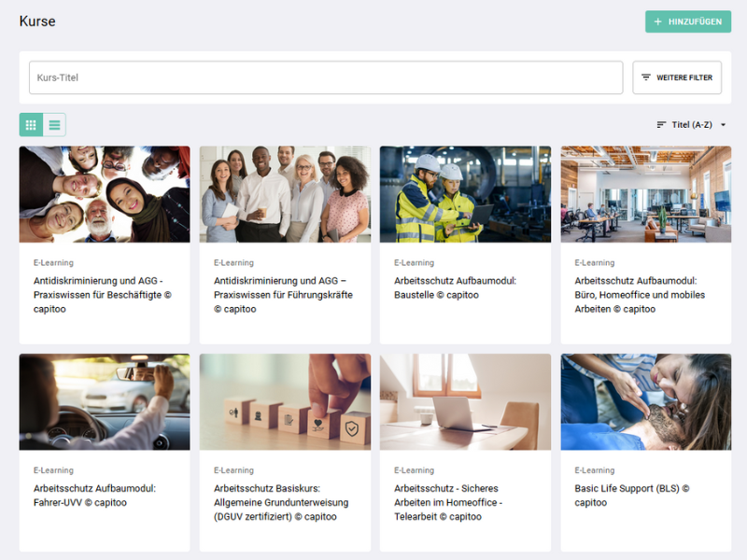Viewport: 747px width, 560px height.
Task: Open the Basic Life Support course image
Action: coord(645,401)
